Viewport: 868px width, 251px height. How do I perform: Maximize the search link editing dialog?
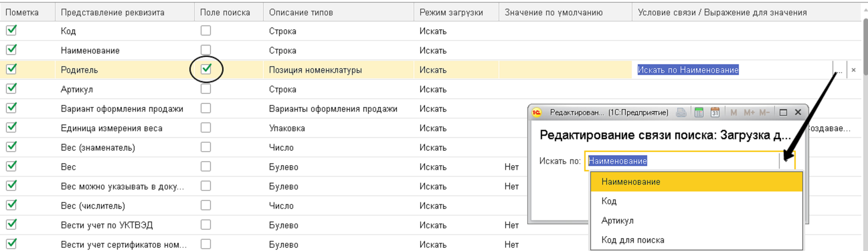[x=783, y=113]
